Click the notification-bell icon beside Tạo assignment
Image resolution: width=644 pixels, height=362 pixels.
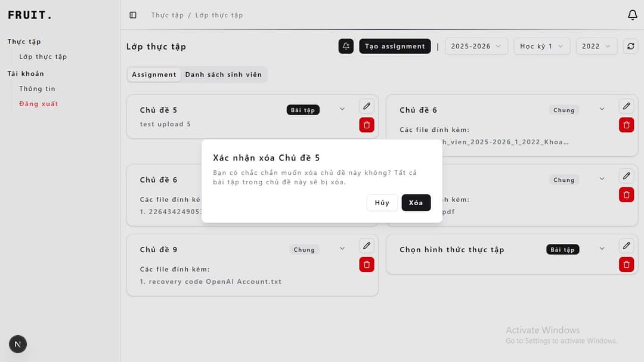pyautogui.click(x=346, y=46)
